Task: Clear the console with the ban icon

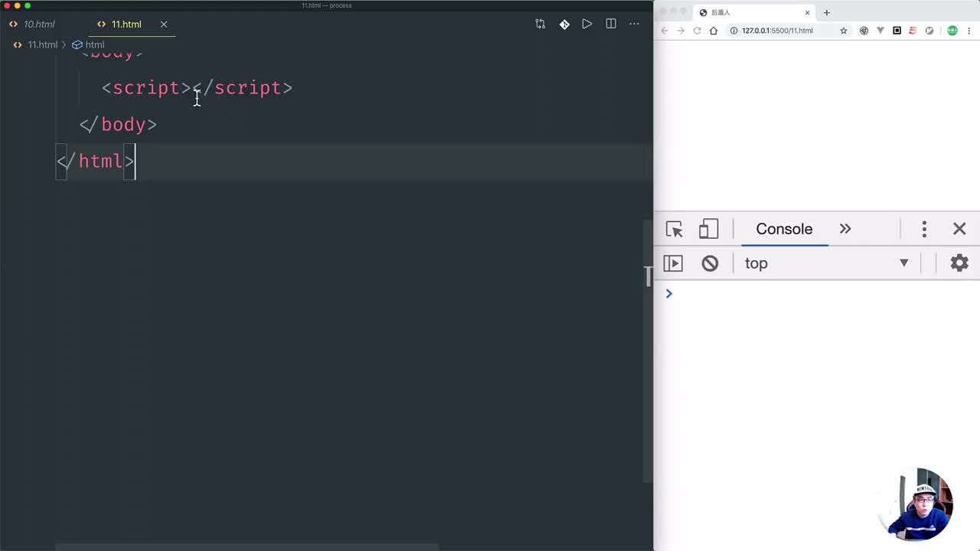Action: pos(710,263)
